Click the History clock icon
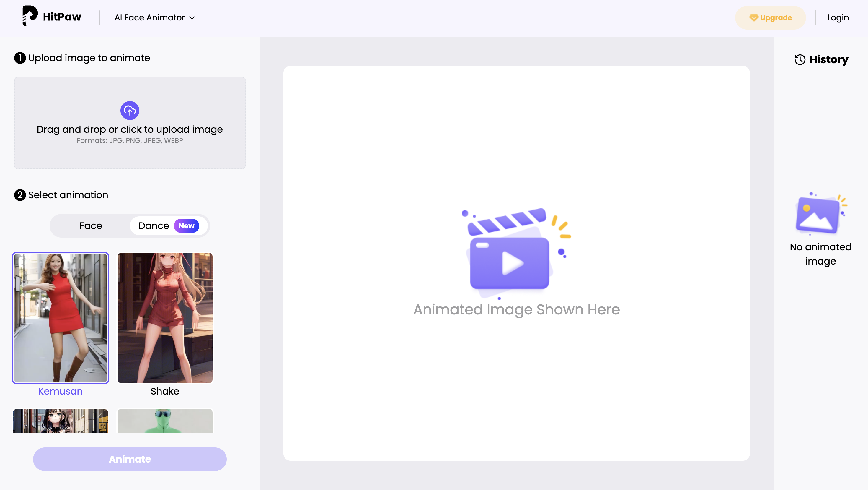This screenshot has height=490, width=868. tap(799, 60)
